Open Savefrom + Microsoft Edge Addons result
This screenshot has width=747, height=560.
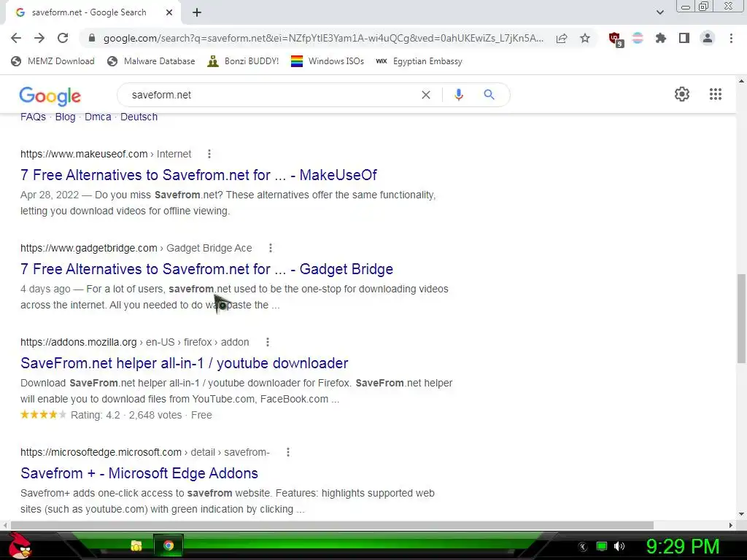coord(139,473)
